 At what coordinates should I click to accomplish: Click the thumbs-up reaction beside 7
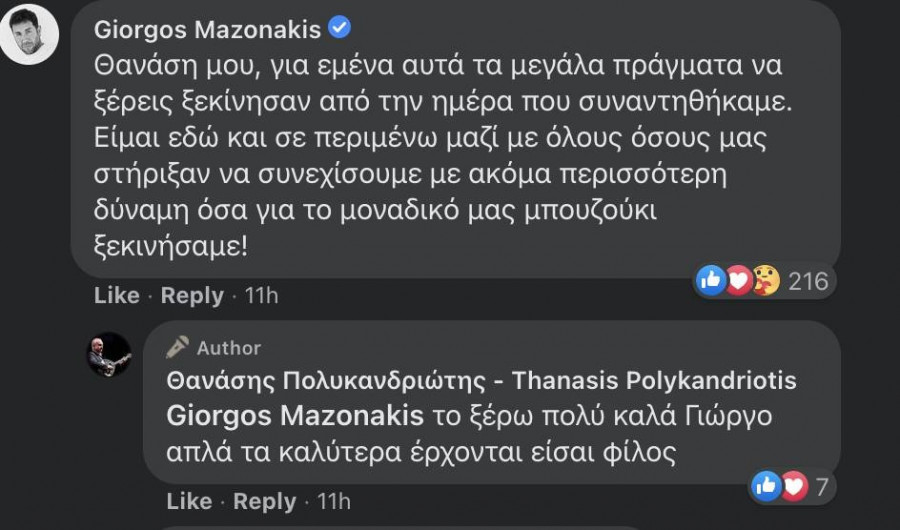[x=767, y=487]
